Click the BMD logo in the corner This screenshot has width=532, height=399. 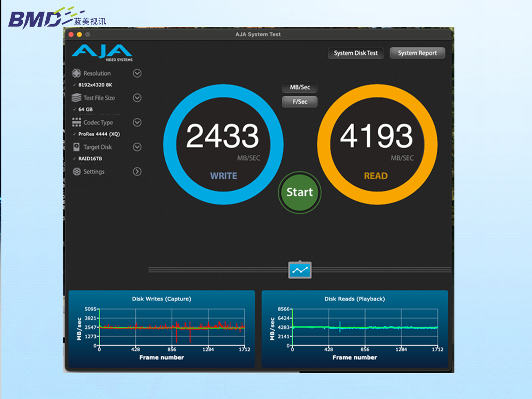click(x=57, y=18)
